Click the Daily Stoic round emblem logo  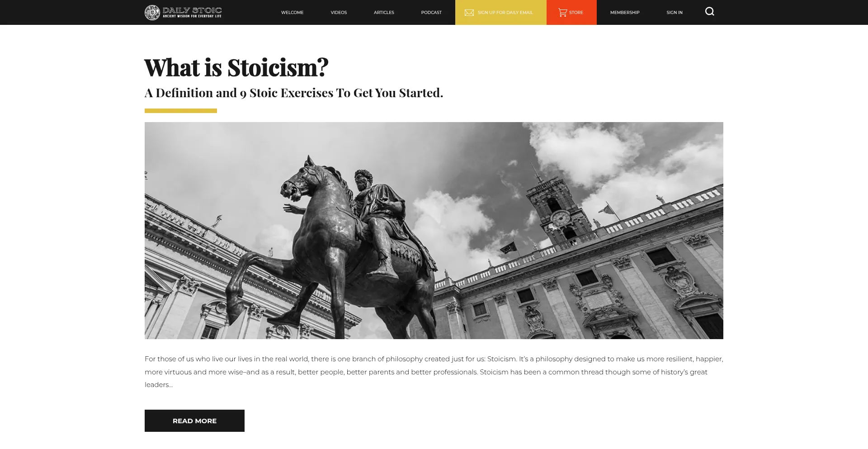click(152, 12)
